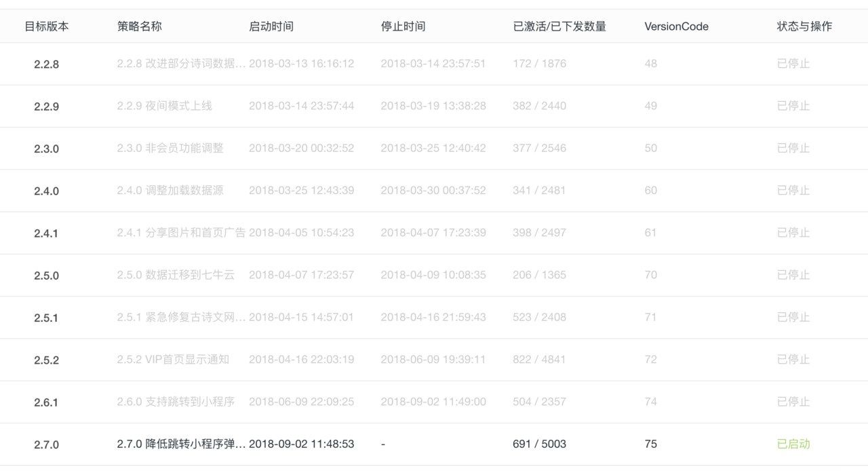Click start time 2018-04-05 10:54:23
This screenshot has height=471, width=868.
(301, 233)
